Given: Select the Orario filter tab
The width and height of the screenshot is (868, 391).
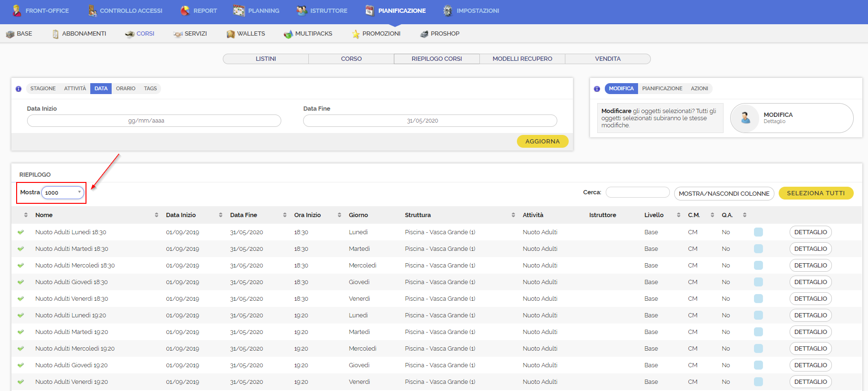Looking at the screenshot, I should (125, 88).
